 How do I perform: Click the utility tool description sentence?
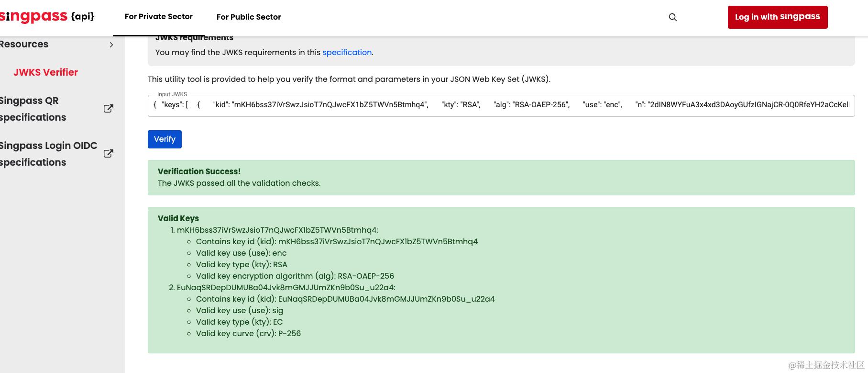349,79
